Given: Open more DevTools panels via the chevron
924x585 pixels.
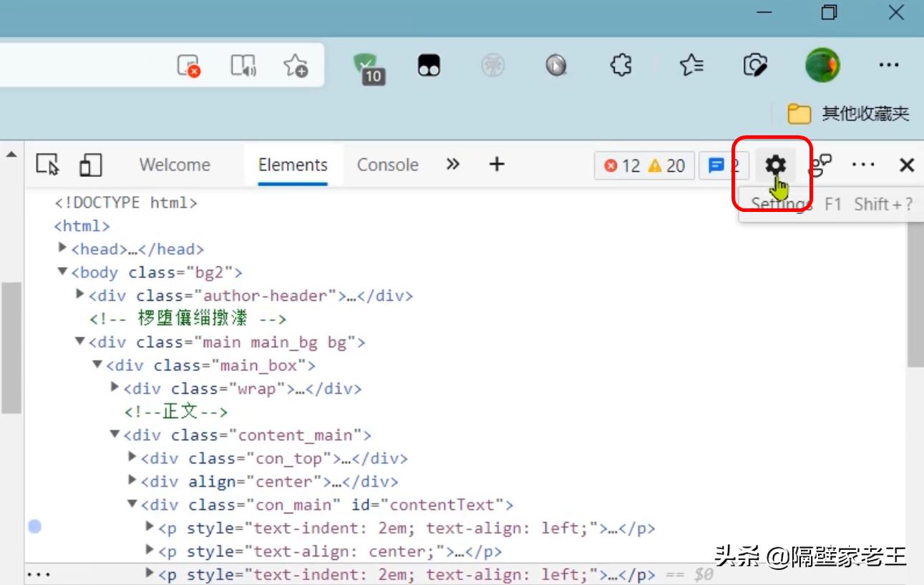Looking at the screenshot, I should pos(452,165).
